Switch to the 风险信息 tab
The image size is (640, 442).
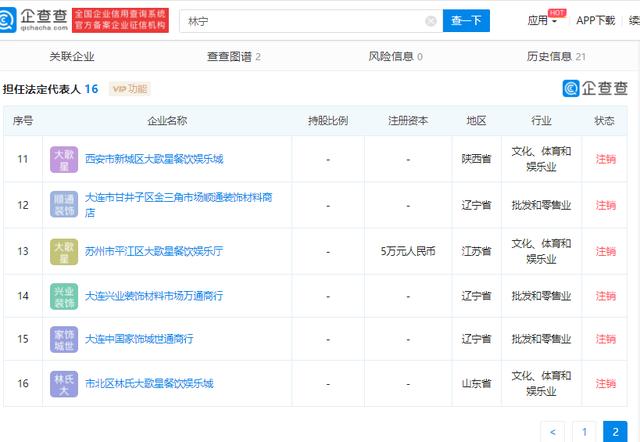395,56
